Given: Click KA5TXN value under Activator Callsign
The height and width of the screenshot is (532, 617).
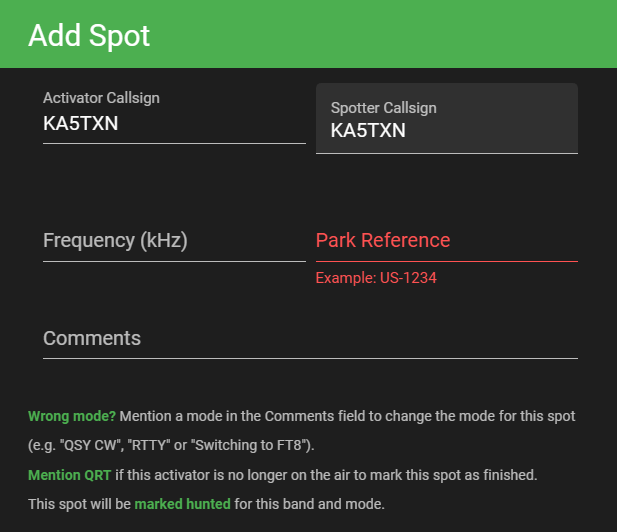Looking at the screenshot, I should coord(81,125).
